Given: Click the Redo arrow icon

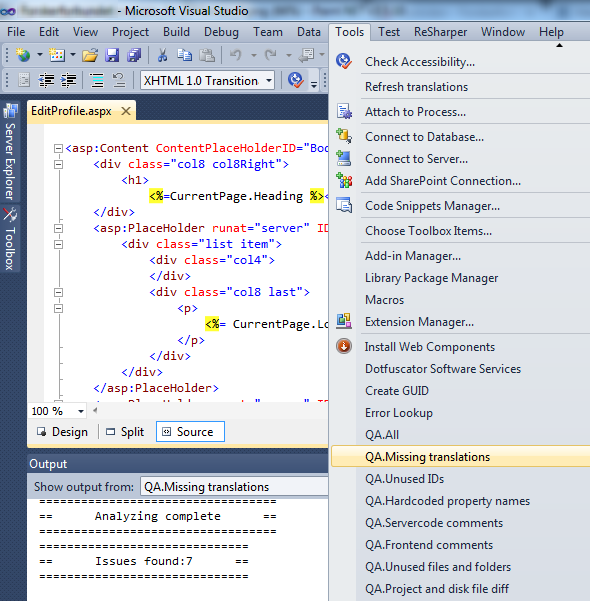Looking at the screenshot, I should (270, 56).
